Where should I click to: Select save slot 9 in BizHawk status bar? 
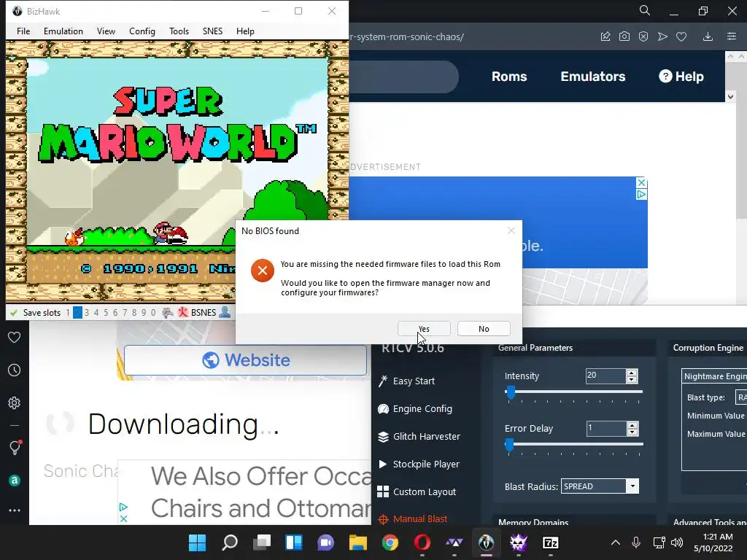(x=144, y=313)
